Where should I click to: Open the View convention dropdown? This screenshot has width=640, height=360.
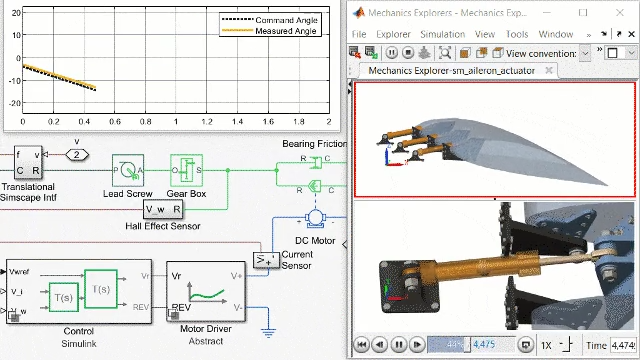[585, 53]
